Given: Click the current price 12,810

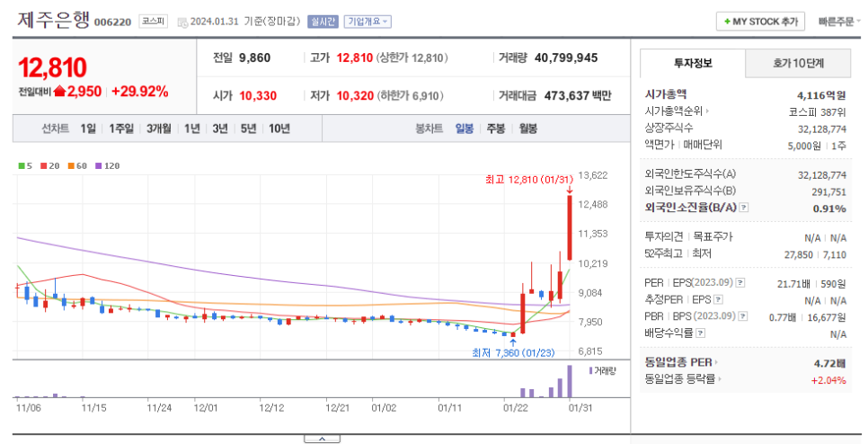Looking at the screenshot, I should pos(53,67).
